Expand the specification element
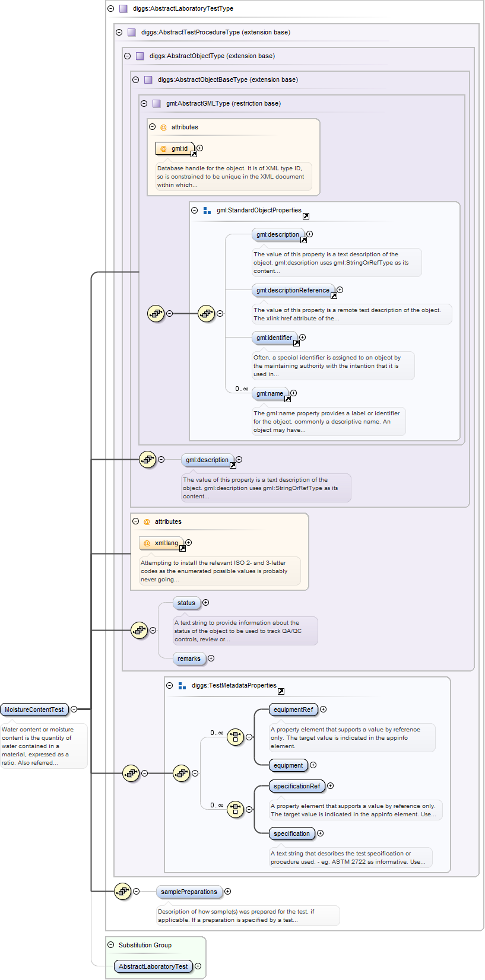The height and width of the screenshot is (980, 485). pos(321,833)
